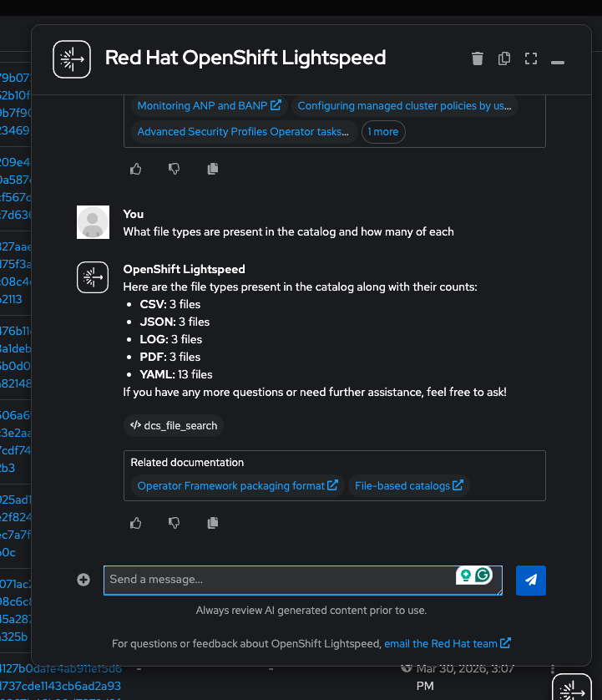Thumbs down the earlier response above
The width and height of the screenshot is (602, 700).
coord(174,169)
